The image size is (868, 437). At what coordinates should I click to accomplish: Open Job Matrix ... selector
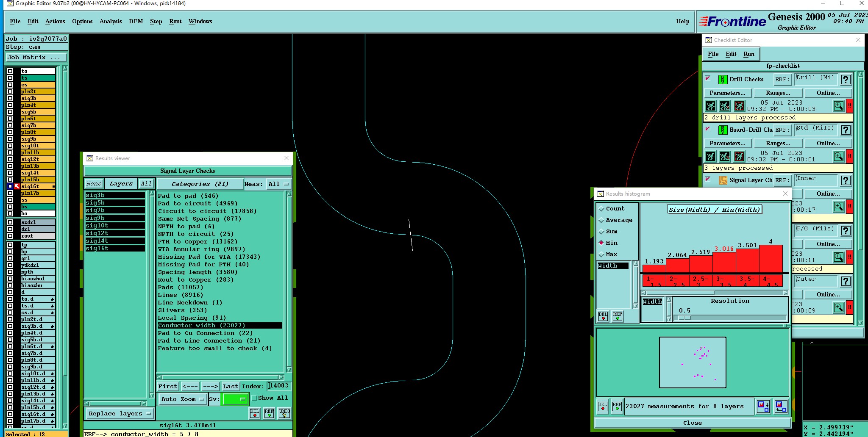click(x=36, y=58)
